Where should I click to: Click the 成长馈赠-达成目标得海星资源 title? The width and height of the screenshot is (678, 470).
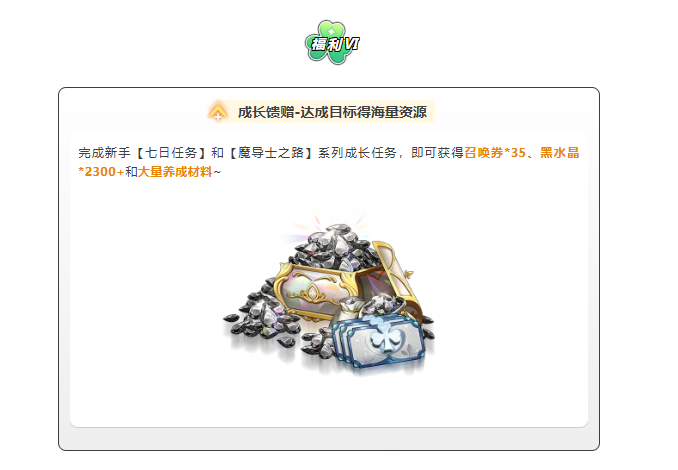click(332, 112)
